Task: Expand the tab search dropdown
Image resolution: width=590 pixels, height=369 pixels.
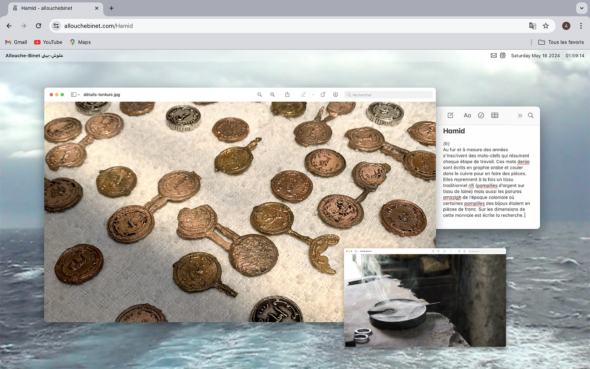Action: 581,8
